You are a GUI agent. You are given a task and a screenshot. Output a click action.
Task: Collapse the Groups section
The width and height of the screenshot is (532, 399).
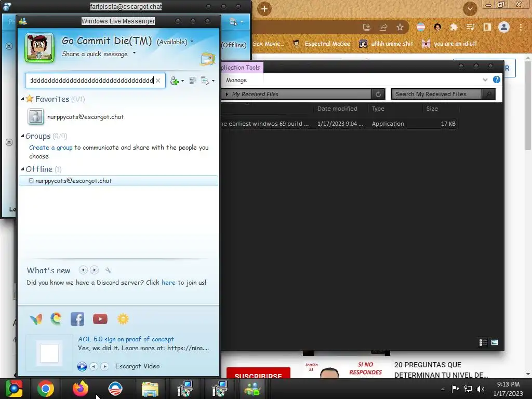click(x=22, y=136)
